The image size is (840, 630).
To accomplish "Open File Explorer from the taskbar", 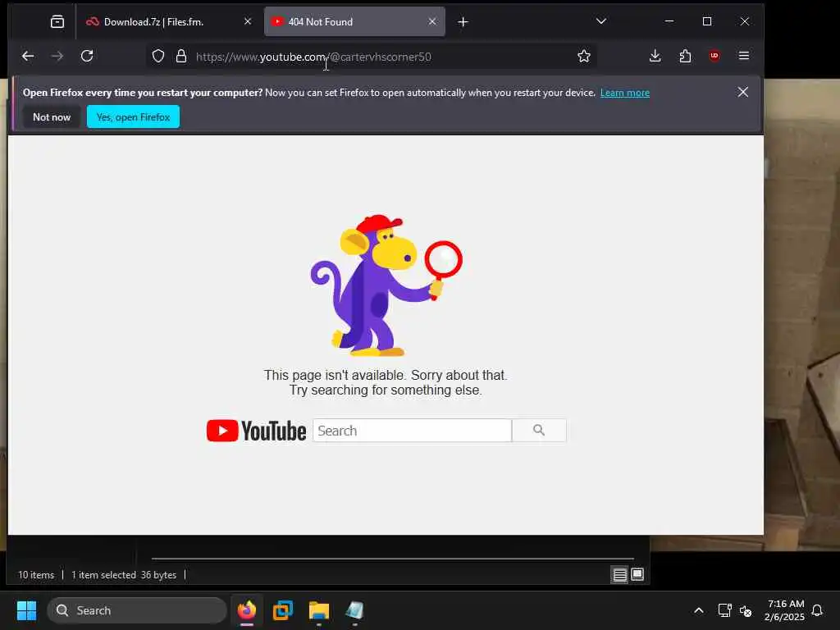I will (319, 610).
